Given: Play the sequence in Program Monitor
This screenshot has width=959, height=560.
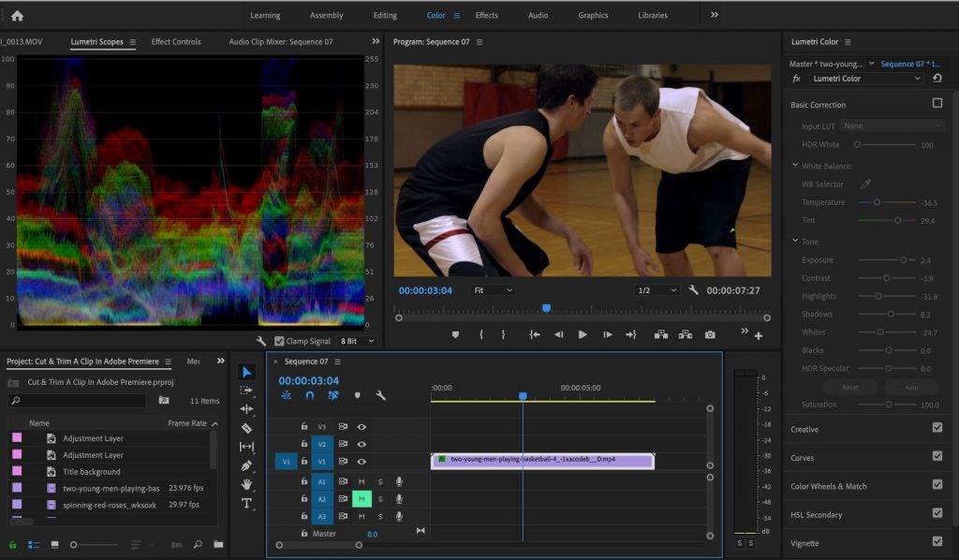Looking at the screenshot, I should pos(583,334).
